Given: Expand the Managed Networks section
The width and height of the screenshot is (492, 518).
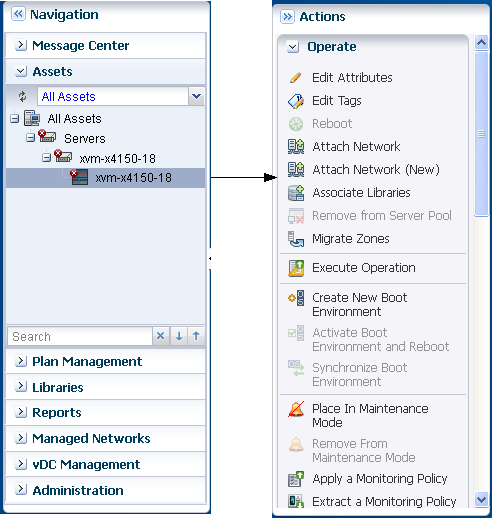Looking at the screenshot, I should pyautogui.click(x=21, y=438).
